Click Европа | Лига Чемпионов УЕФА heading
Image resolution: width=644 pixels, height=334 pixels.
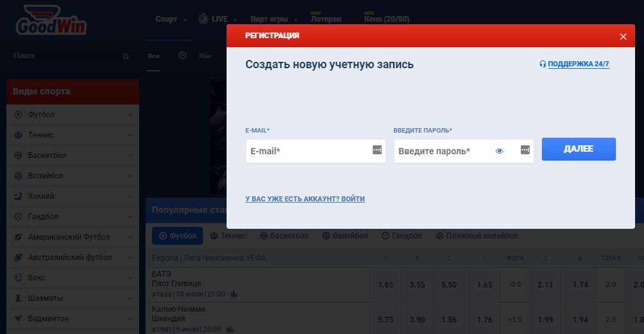209,258
